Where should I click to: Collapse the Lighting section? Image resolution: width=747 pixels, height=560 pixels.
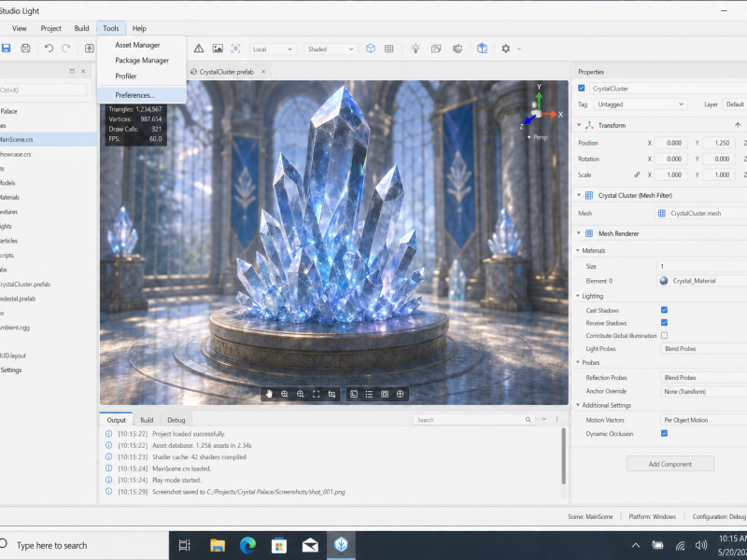pos(577,296)
